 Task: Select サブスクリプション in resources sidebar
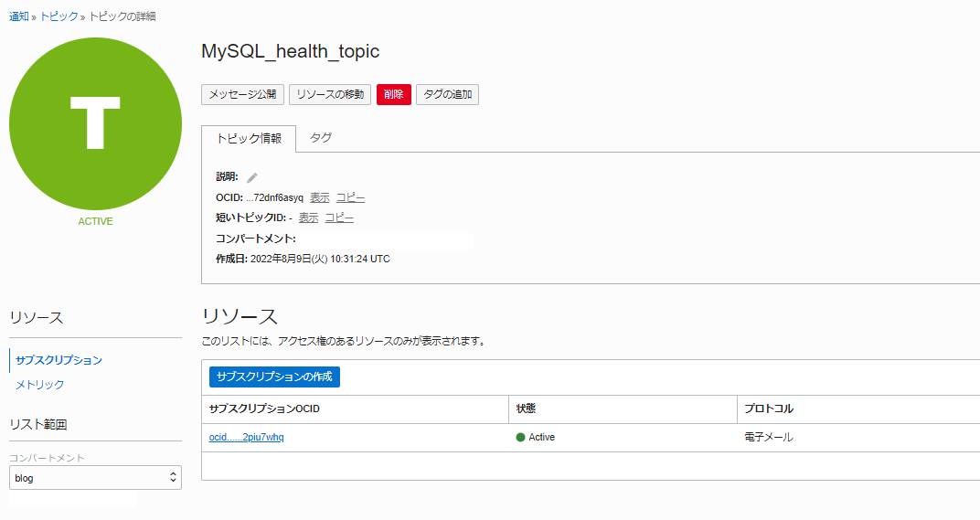pos(59,360)
